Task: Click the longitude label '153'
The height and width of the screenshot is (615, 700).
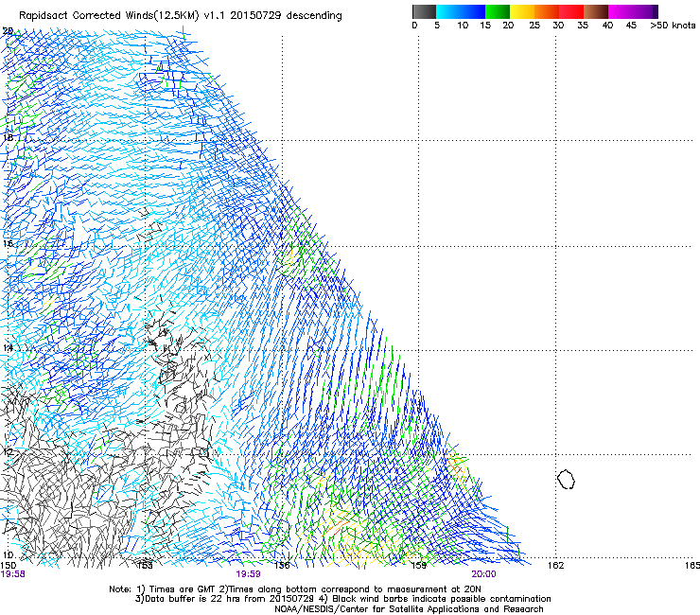Action: pyautogui.click(x=145, y=566)
